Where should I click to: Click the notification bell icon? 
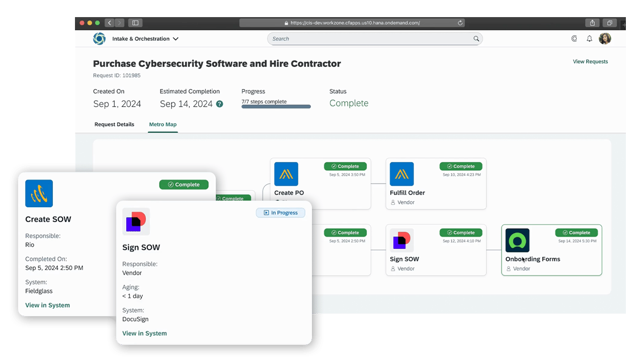(x=589, y=39)
